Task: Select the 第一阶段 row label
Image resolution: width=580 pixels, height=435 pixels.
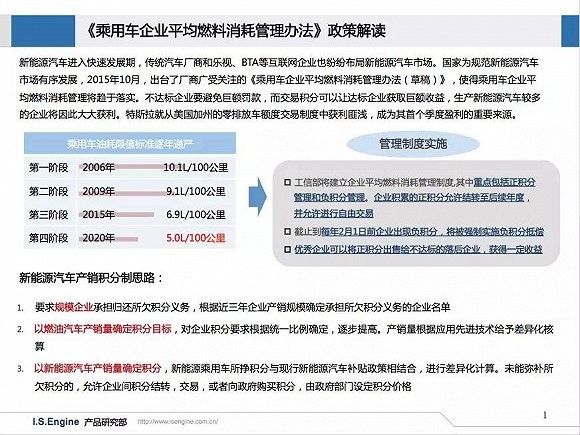Action: pos(48,168)
